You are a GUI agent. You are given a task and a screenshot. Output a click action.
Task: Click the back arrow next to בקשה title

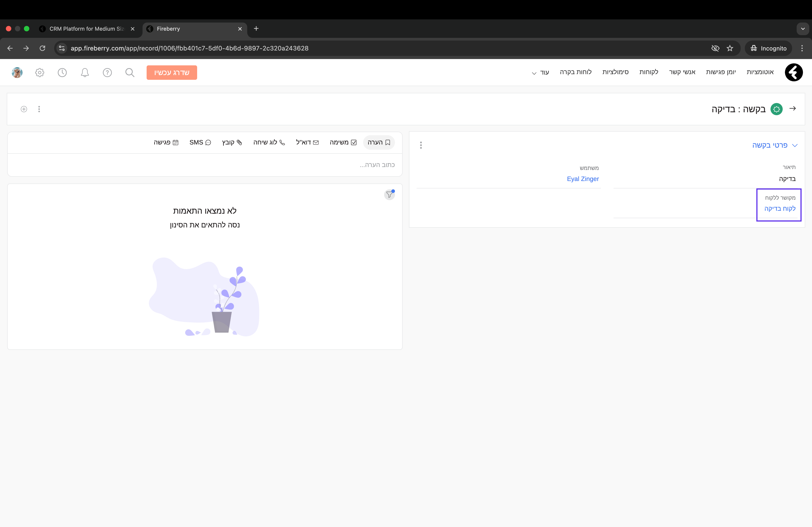coord(793,108)
